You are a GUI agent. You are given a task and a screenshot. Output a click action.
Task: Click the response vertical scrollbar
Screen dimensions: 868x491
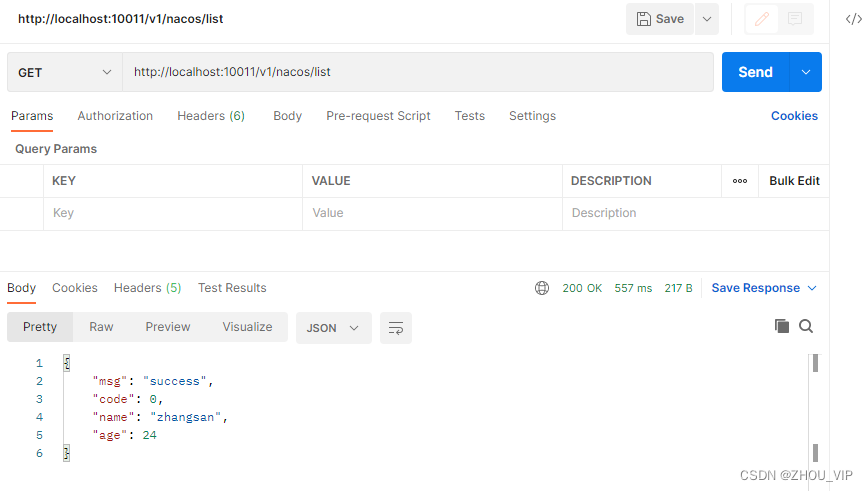(815, 409)
